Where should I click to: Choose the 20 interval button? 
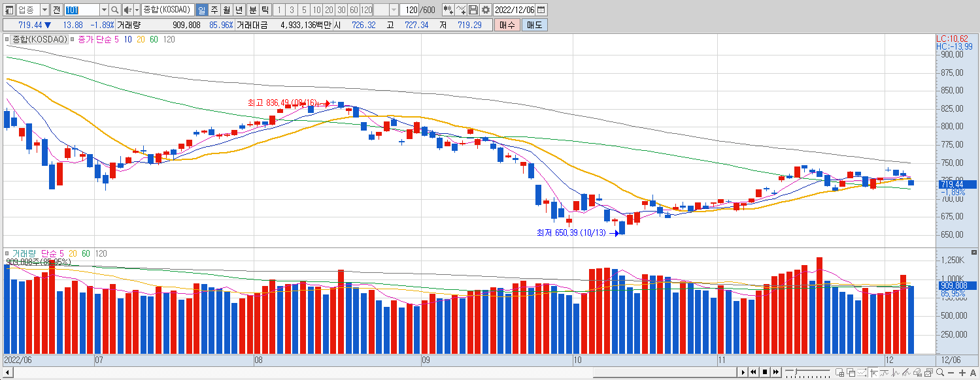coord(329,10)
